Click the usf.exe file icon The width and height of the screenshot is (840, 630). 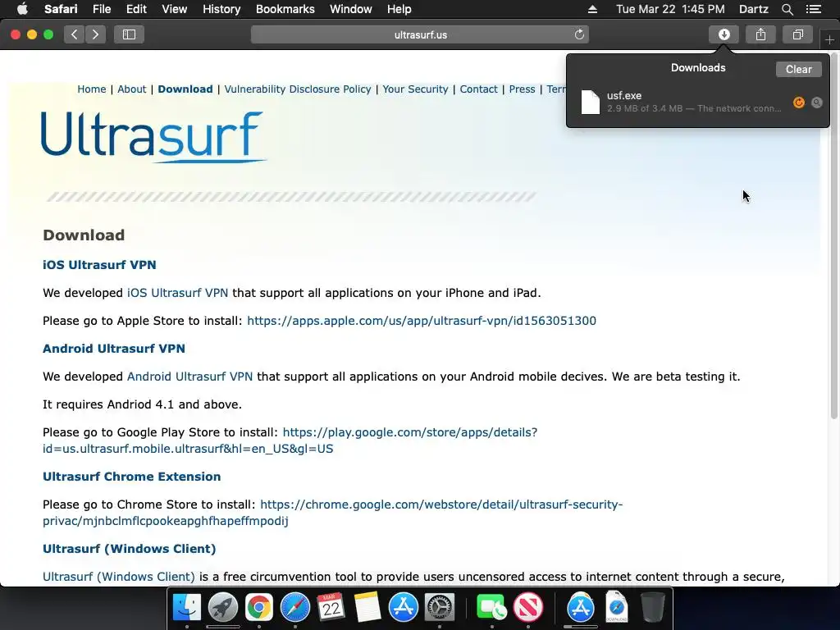pyautogui.click(x=591, y=102)
